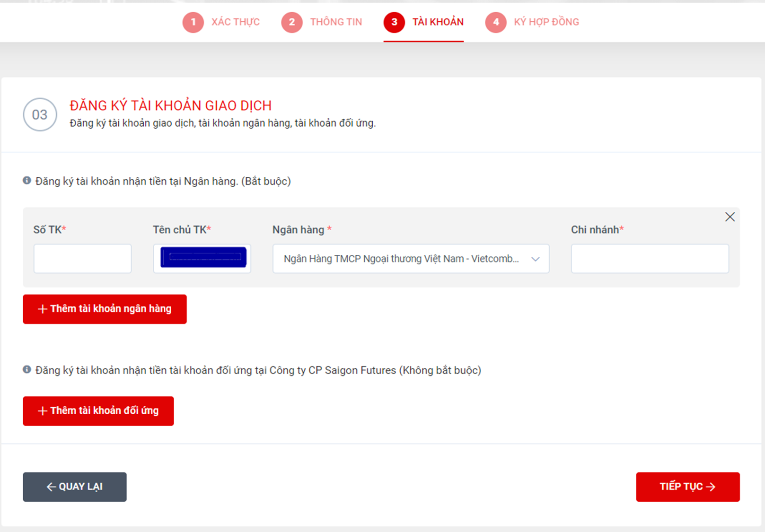765x532 pixels.
Task: Click info icon beside bank account registration
Action: (27, 181)
